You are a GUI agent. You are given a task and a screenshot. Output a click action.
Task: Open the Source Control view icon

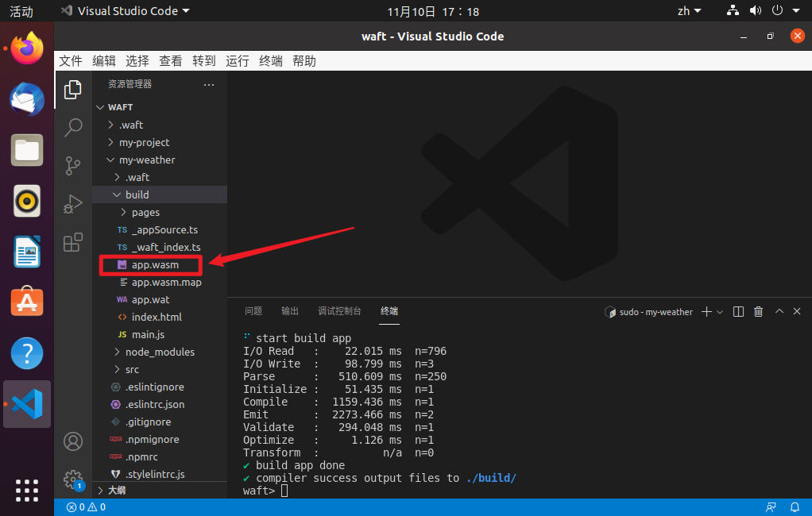click(x=73, y=166)
